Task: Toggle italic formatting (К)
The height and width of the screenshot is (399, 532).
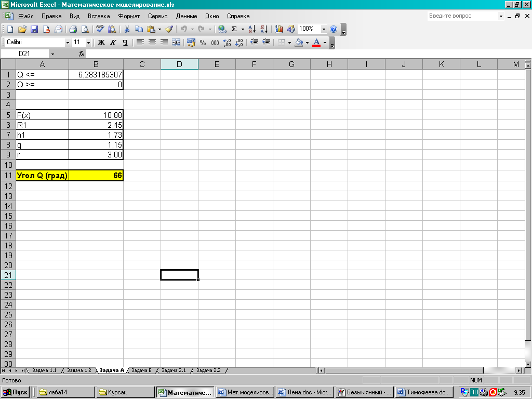Action: (113, 43)
